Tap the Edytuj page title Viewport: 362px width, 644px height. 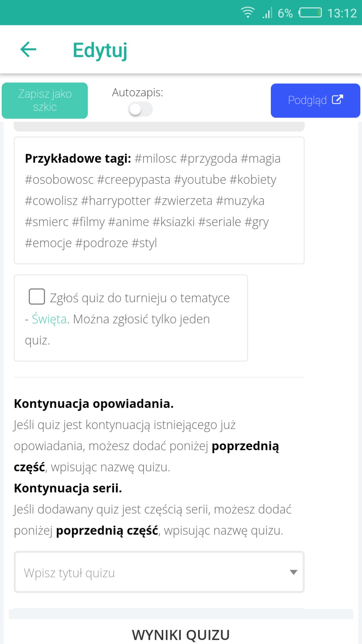coord(100,50)
